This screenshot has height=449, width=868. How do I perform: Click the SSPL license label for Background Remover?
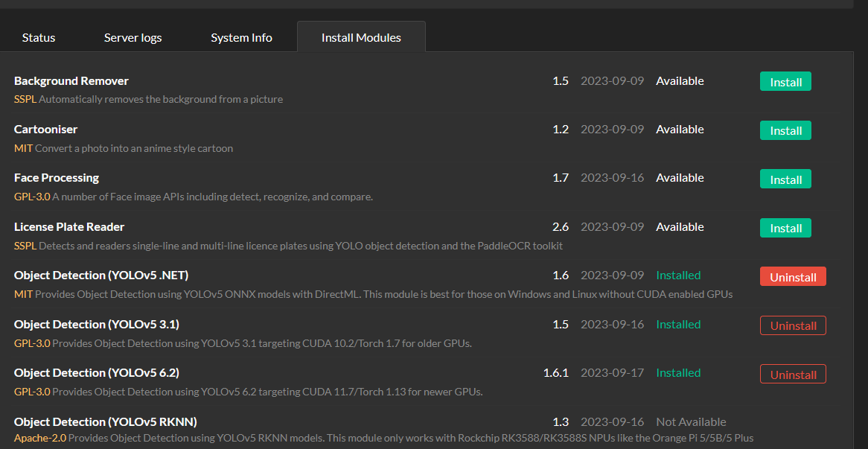coord(25,100)
